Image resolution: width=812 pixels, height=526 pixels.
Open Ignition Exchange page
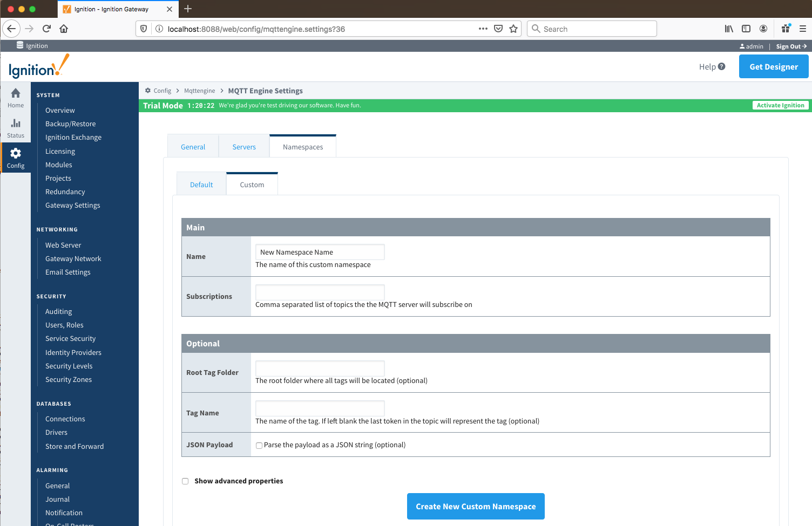coord(73,137)
